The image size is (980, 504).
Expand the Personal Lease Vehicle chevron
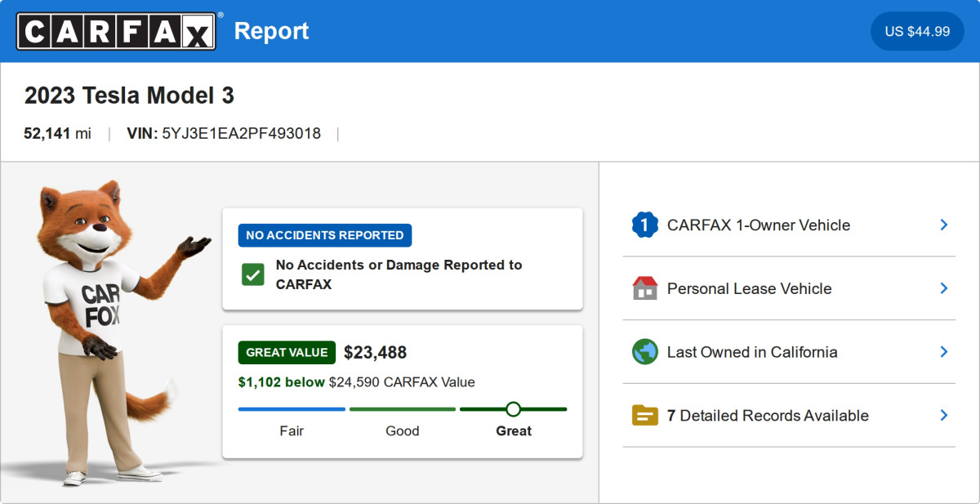click(943, 288)
